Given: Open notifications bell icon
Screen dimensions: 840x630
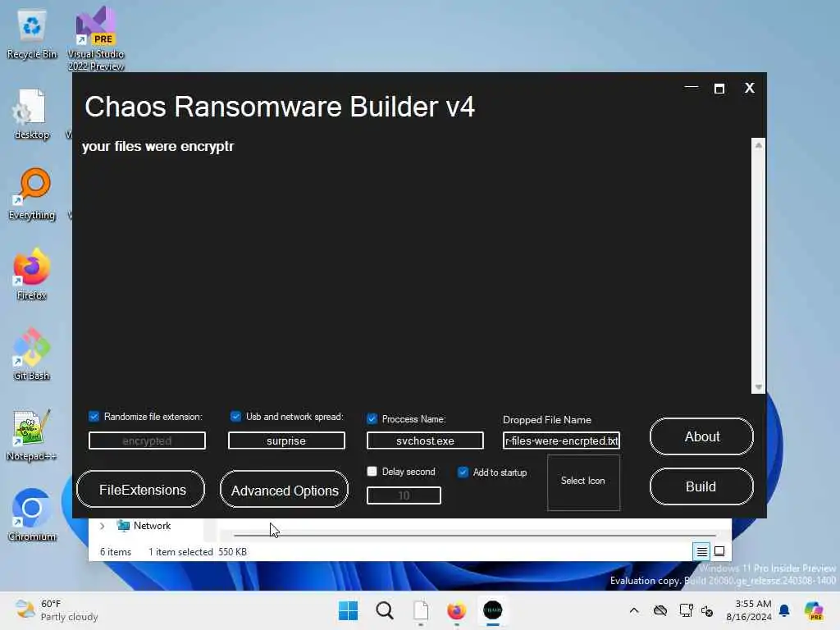Looking at the screenshot, I should point(784,610).
